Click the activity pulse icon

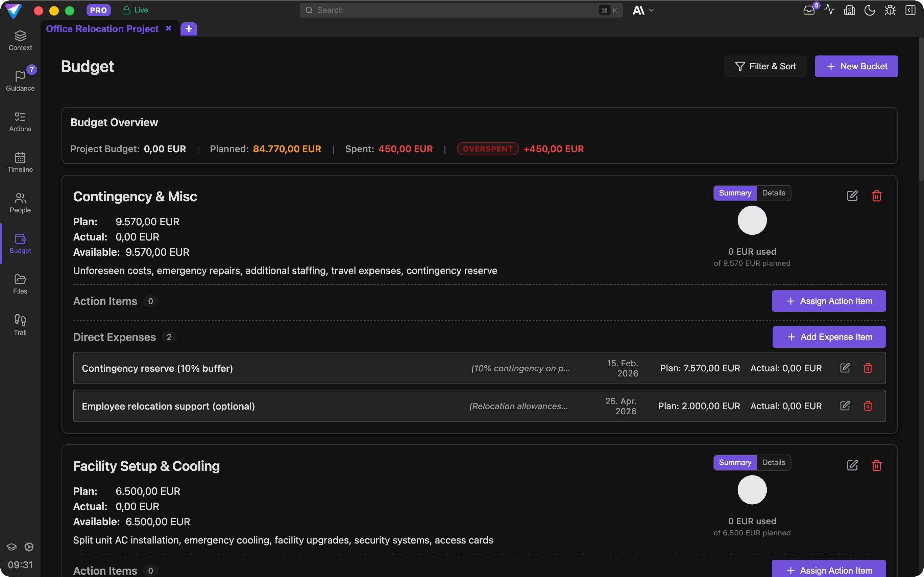click(x=829, y=10)
